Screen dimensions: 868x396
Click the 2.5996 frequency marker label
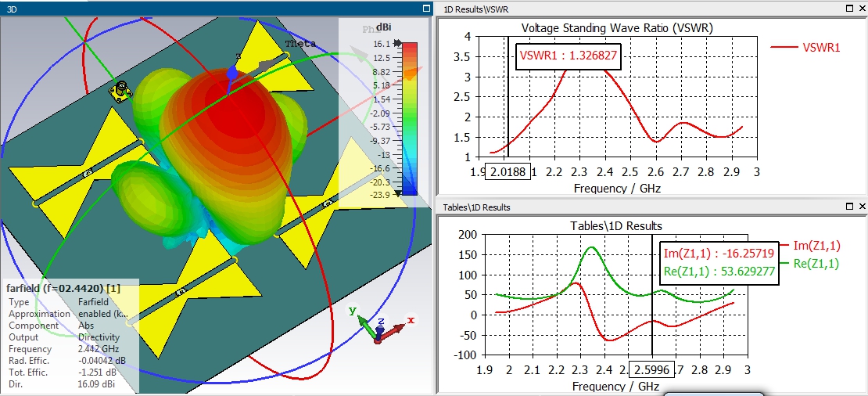[651, 369]
